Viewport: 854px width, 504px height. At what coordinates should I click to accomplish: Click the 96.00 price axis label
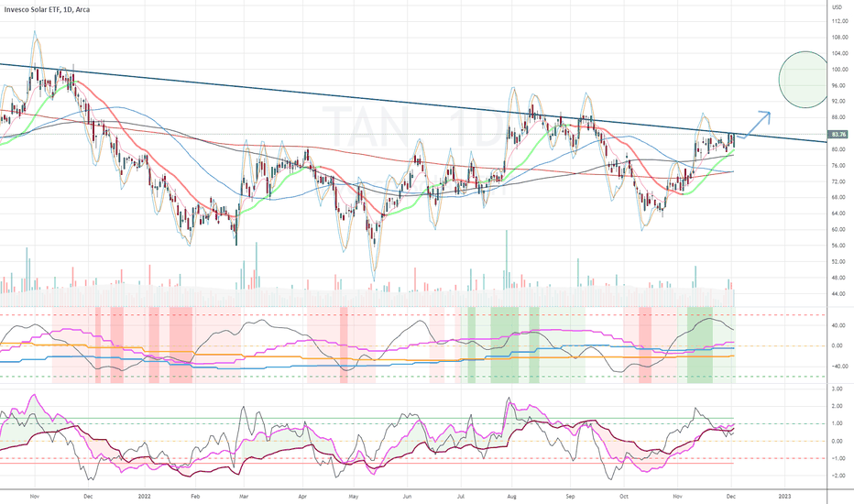(x=838, y=85)
